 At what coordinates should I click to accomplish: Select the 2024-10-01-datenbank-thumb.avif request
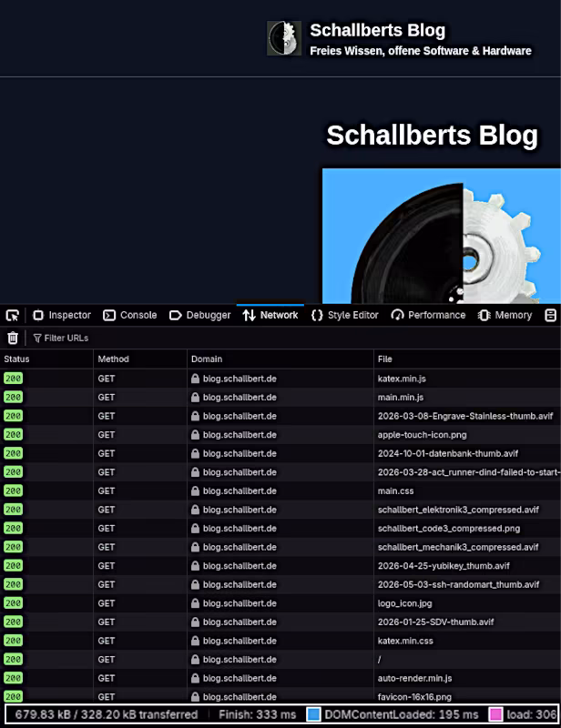point(280,453)
